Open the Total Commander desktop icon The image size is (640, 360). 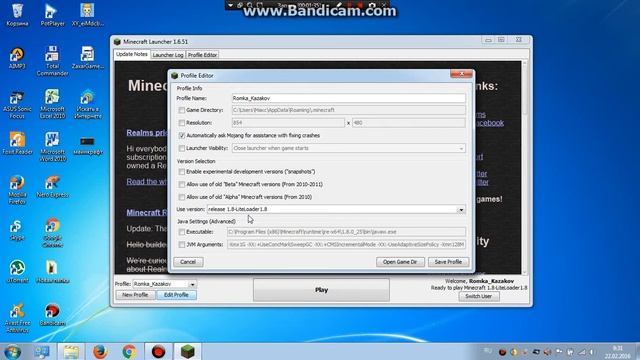(x=52, y=61)
